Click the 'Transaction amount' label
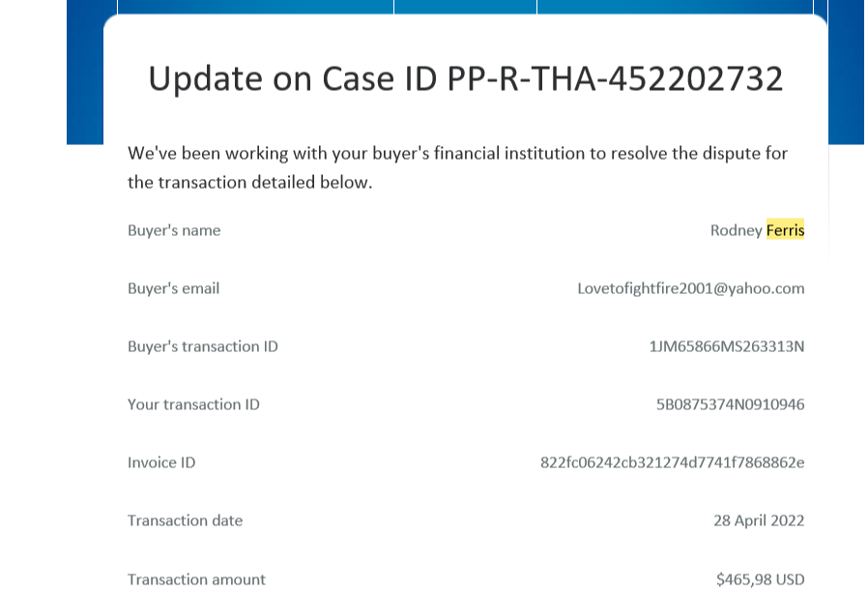868x592 pixels. pyautogui.click(x=196, y=579)
